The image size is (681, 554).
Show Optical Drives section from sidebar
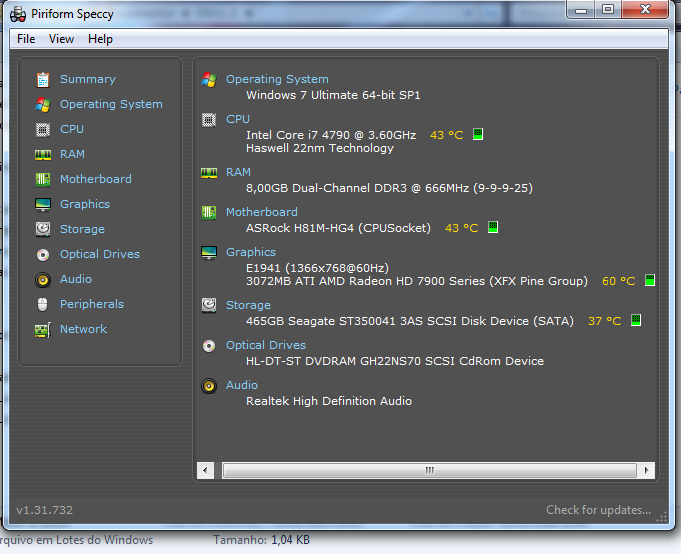coord(100,254)
